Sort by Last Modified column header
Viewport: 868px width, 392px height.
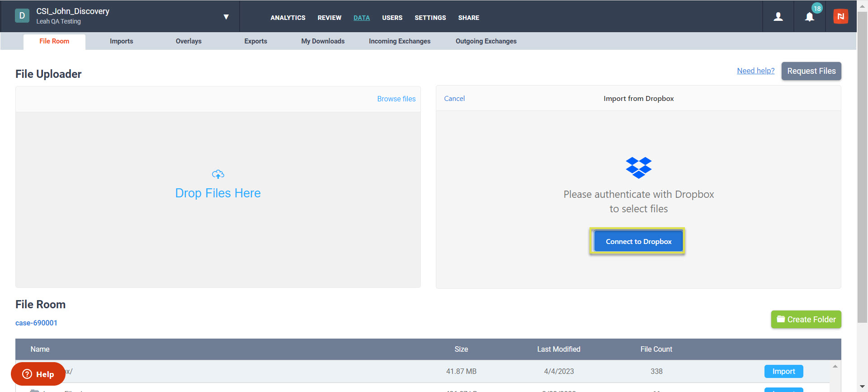click(x=558, y=349)
